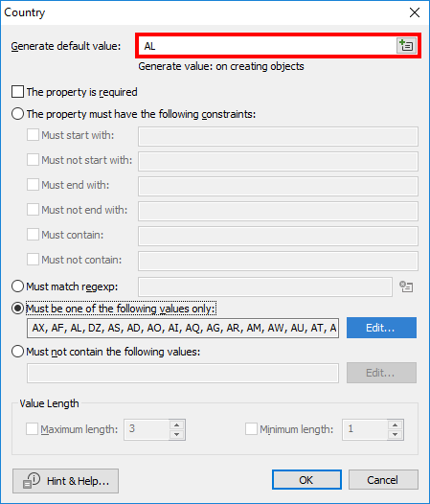Select 'The property must have the following constraints' option
The width and height of the screenshot is (430, 504).
17,114
